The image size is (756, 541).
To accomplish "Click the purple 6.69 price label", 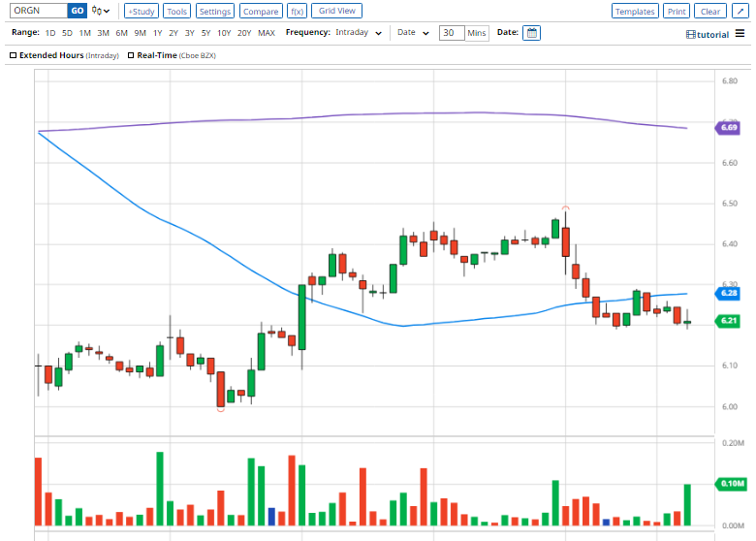I will pyautogui.click(x=728, y=128).
